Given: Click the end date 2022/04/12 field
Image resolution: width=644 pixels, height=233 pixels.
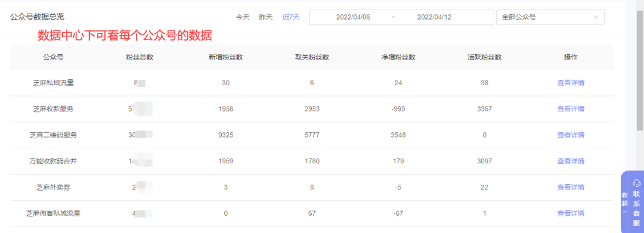Looking at the screenshot, I should click(x=434, y=17).
